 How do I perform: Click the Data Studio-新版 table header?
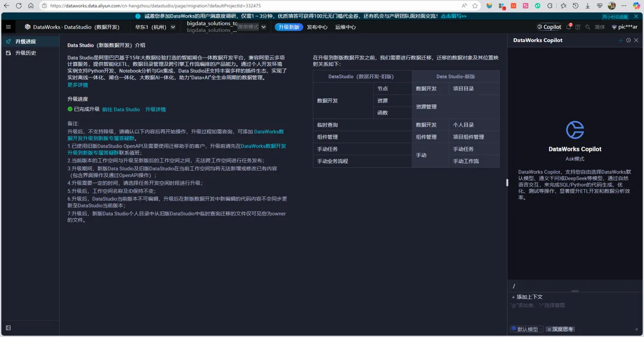[x=455, y=76]
